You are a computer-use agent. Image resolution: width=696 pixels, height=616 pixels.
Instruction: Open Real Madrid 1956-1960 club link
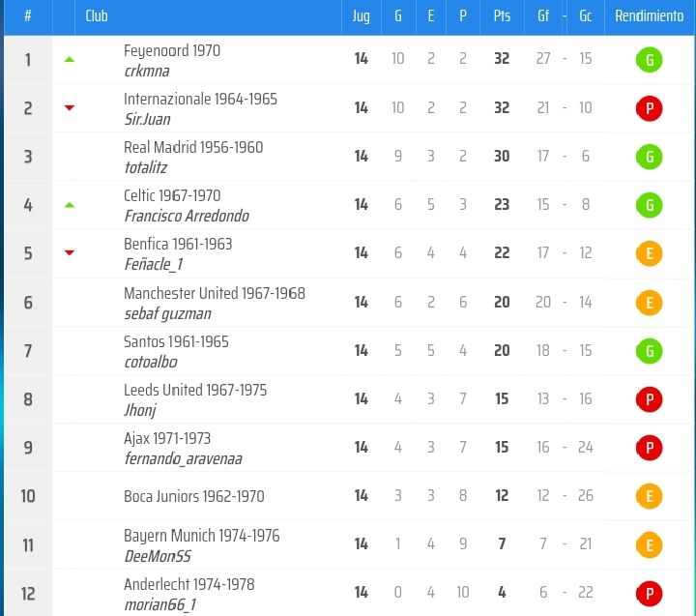[x=193, y=147]
